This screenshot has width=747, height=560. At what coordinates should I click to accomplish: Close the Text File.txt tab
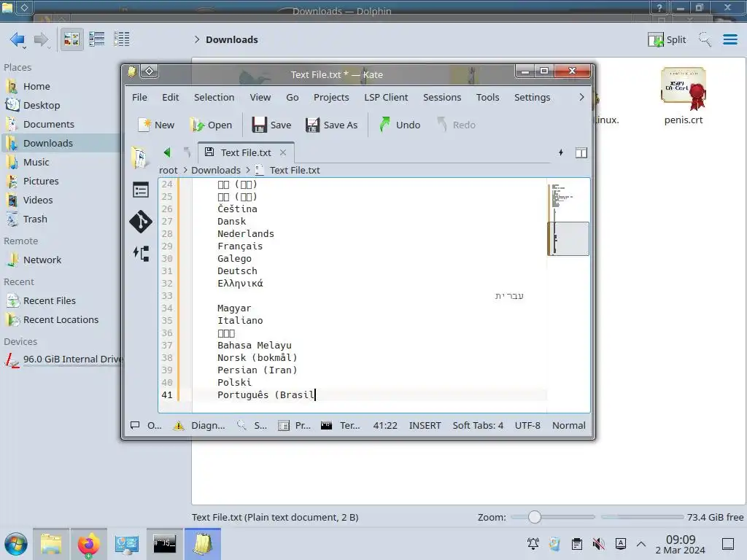(x=283, y=152)
